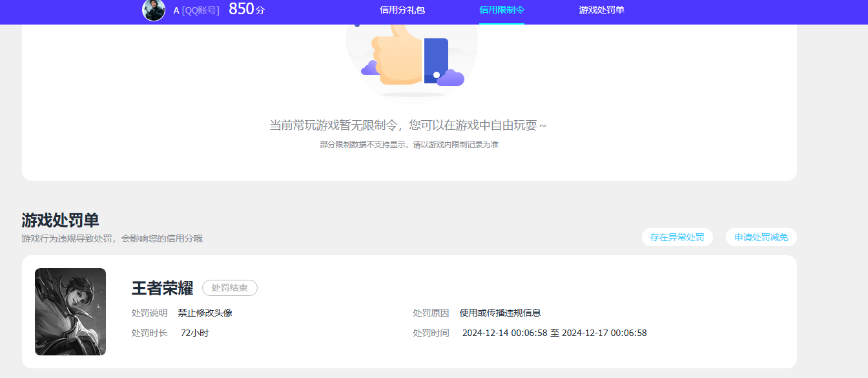
Task: Go to the 游戏处罚单 tab
Action: 602,10
